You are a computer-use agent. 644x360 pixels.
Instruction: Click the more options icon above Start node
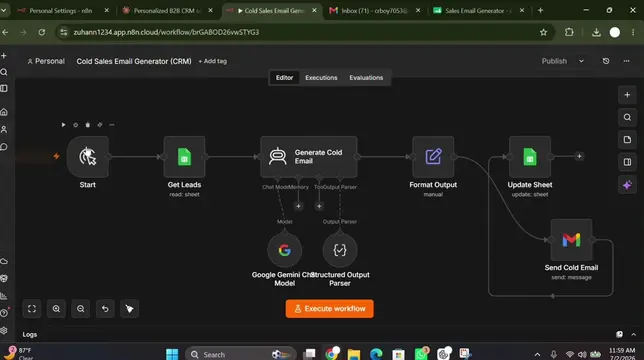(112, 124)
